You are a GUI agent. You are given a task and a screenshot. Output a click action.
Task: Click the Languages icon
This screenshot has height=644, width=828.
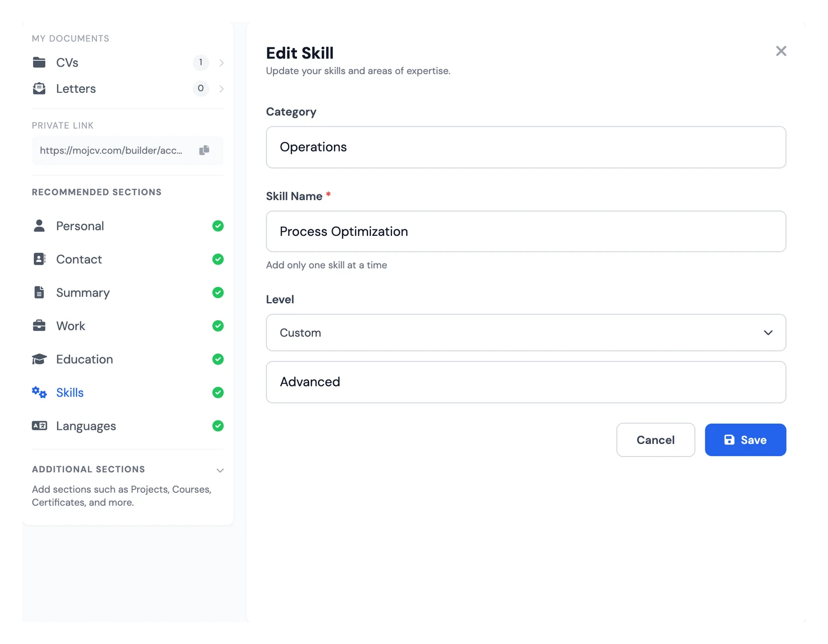click(x=39, y=426)
